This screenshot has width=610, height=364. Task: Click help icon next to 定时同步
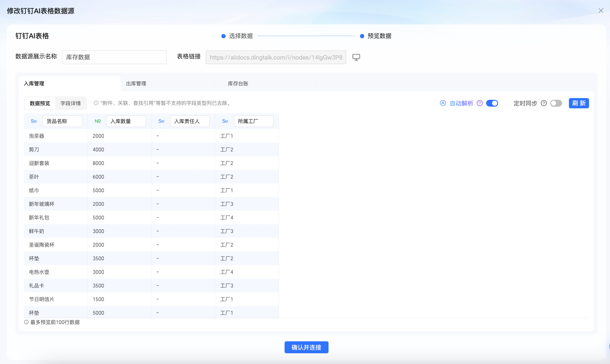click(544, 103)
